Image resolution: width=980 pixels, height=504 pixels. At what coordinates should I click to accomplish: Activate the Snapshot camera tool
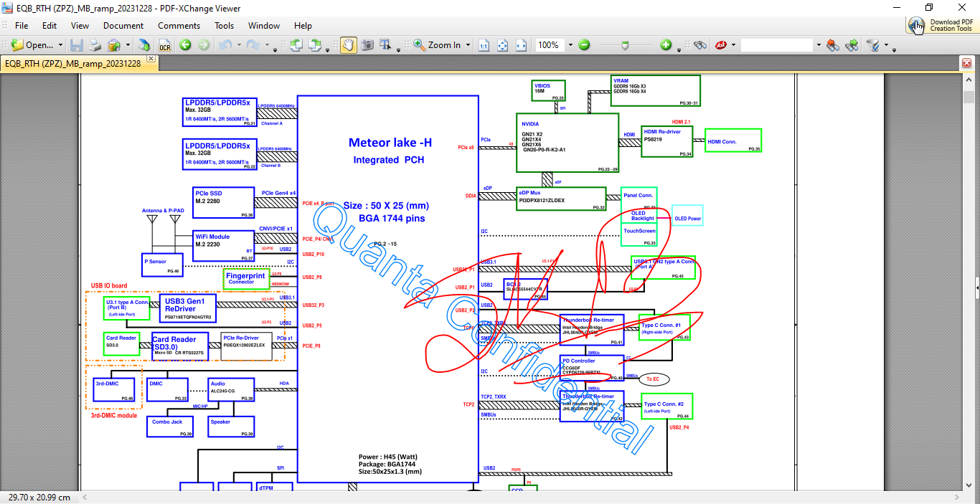(x=367, y=44)
